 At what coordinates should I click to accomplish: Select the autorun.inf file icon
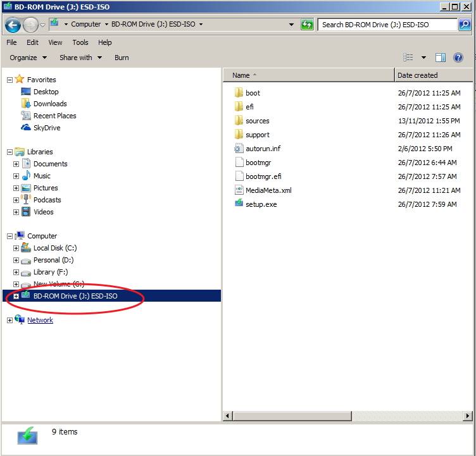pos(239,148)
